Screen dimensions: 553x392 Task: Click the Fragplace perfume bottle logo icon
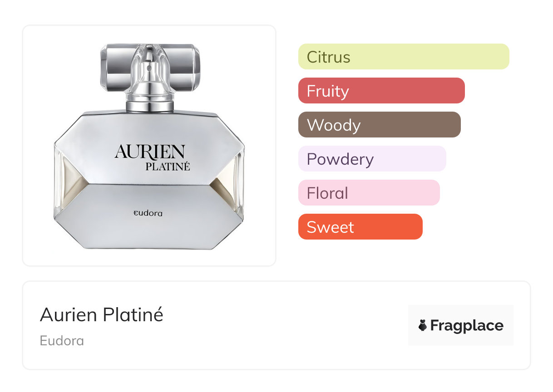pos(423,325)
